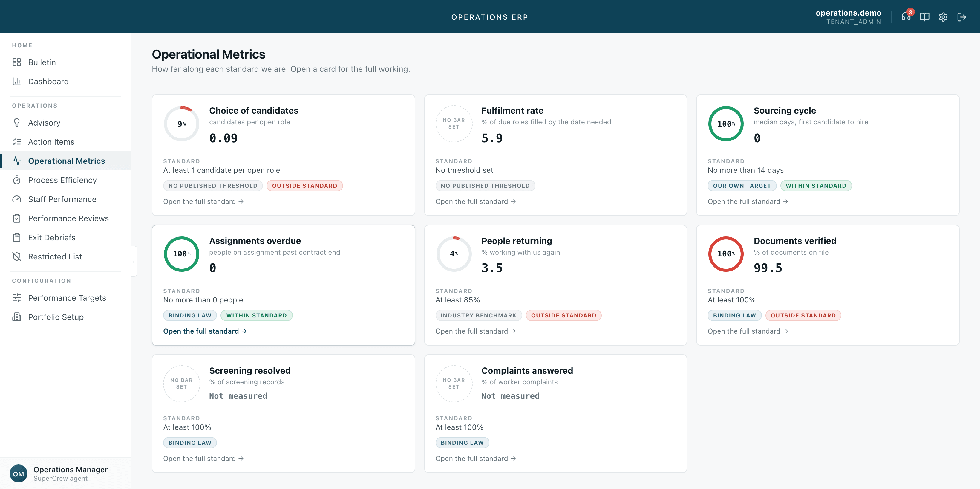Click the Documents verified card title
Screen dimensions: 980x489
(795, 241)
